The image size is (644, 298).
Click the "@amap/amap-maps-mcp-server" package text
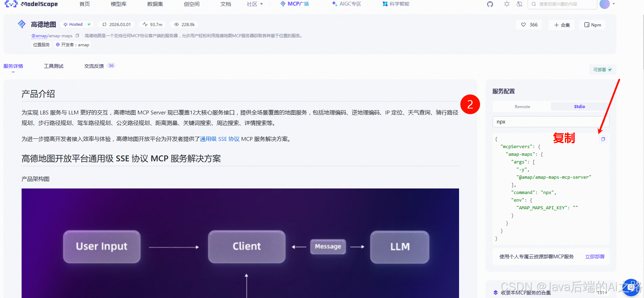click(554, 177)
